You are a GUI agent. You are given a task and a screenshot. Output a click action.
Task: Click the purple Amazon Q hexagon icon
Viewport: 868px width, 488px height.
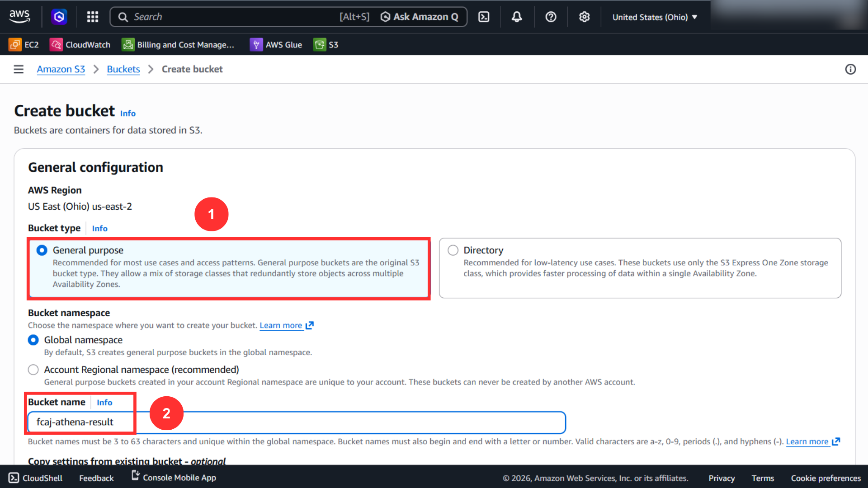[x=59, y=17]
